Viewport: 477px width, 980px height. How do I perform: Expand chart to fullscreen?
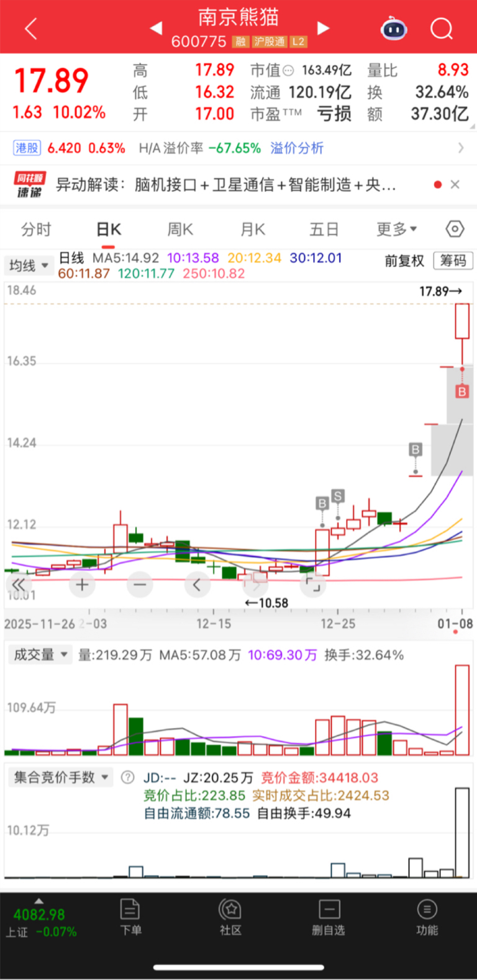(x=313, y=584)
